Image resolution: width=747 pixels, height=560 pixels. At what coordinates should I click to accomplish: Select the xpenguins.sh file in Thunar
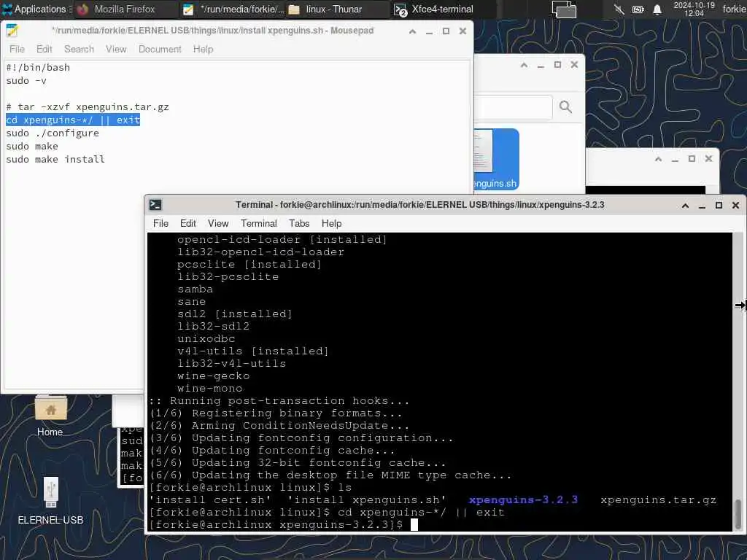point(495,160)
